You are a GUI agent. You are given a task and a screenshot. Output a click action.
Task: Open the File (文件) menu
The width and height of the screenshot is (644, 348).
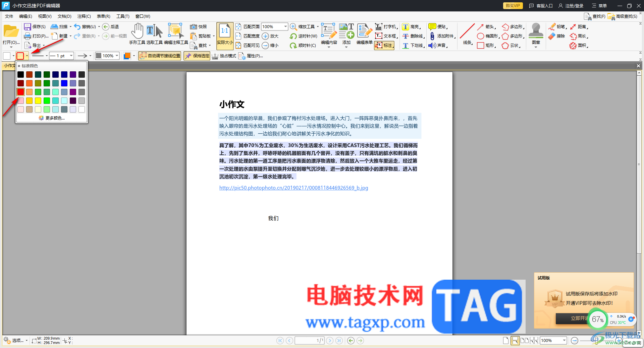pyautogui.click(x=9, y=16)
